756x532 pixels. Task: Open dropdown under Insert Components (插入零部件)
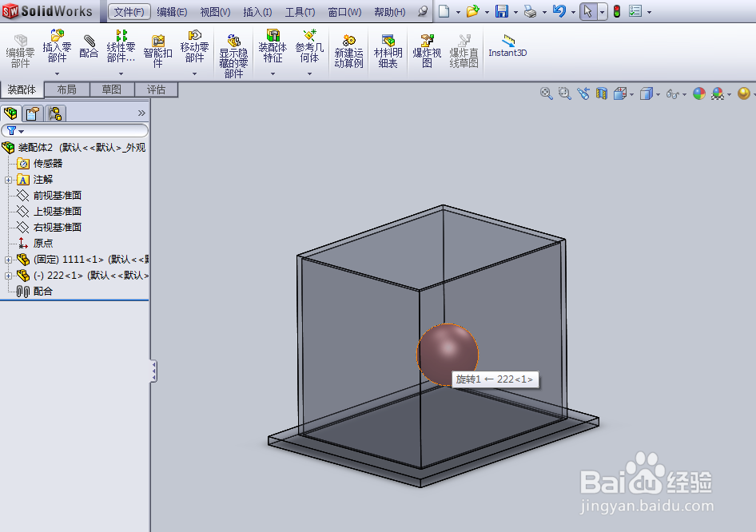(x=57, y=73)
